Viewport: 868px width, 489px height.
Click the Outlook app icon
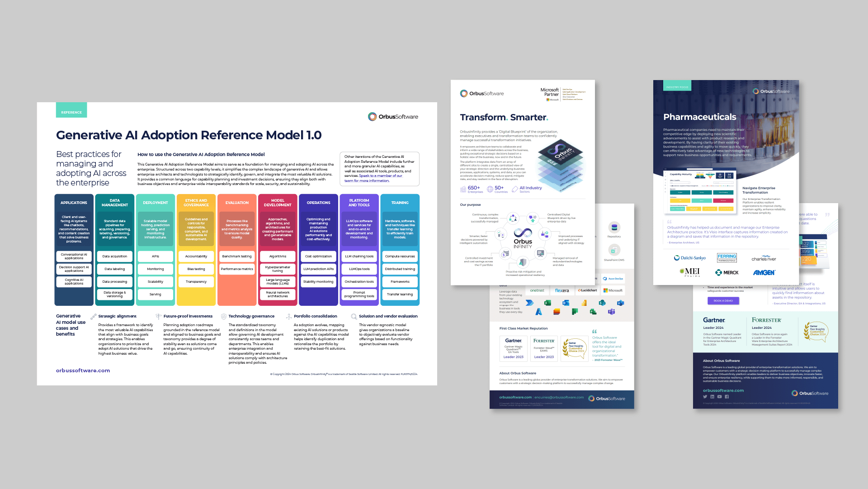(x=566, y=303)
